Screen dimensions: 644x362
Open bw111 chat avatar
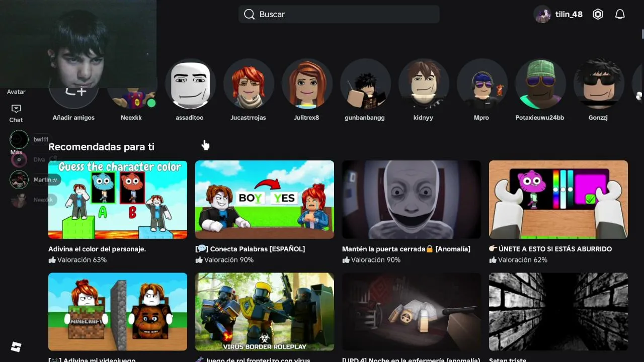coord(19,139)
